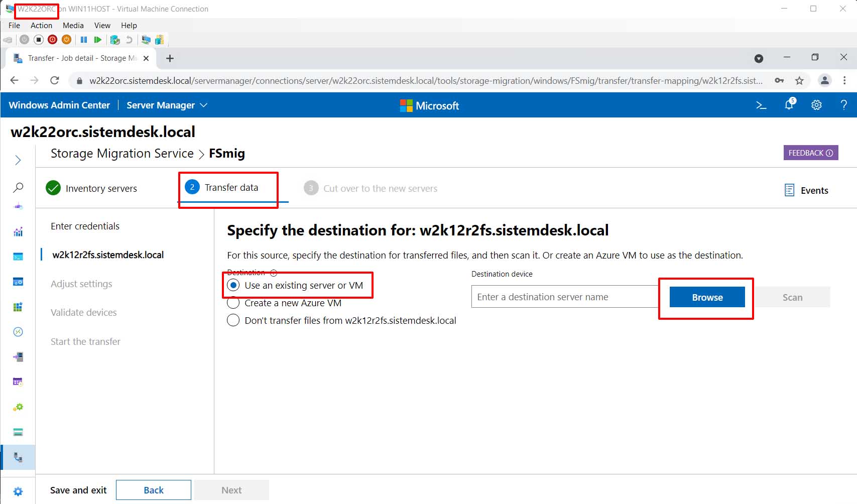Viewport: 857px width, 504px height.
Task: Bookmark this page with the star icon
Action: click(799, 80)
